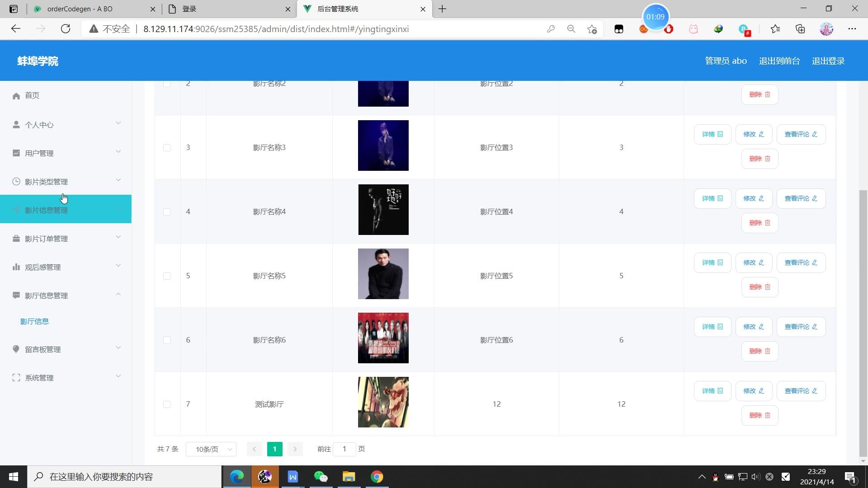Image resolution: width=868 pixels, height=488 pixels.
Task: Click the 系统管理 fullscreen icon
Action: point(16,378)
